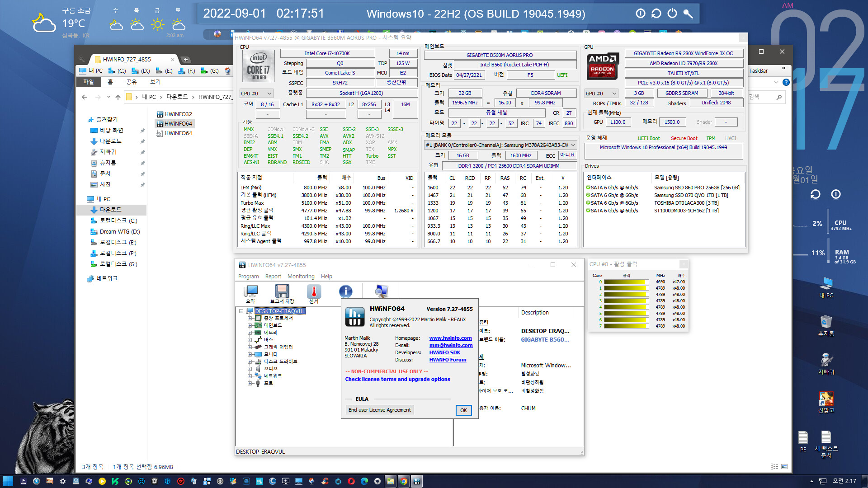Image resolution: width=868 pixels, height=488 pixels.
Task: Click the monitor with magnifier toolbar icon
Action: click(382, 291)
